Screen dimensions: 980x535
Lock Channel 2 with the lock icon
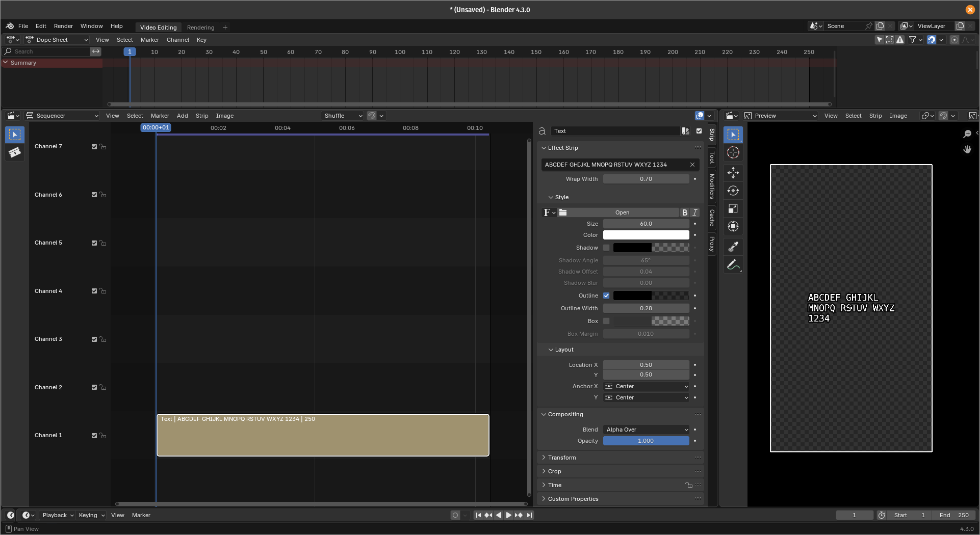(x=103, y=387)
